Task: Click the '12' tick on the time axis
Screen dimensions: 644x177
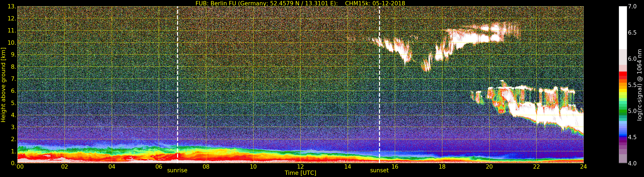Action: 300,166
